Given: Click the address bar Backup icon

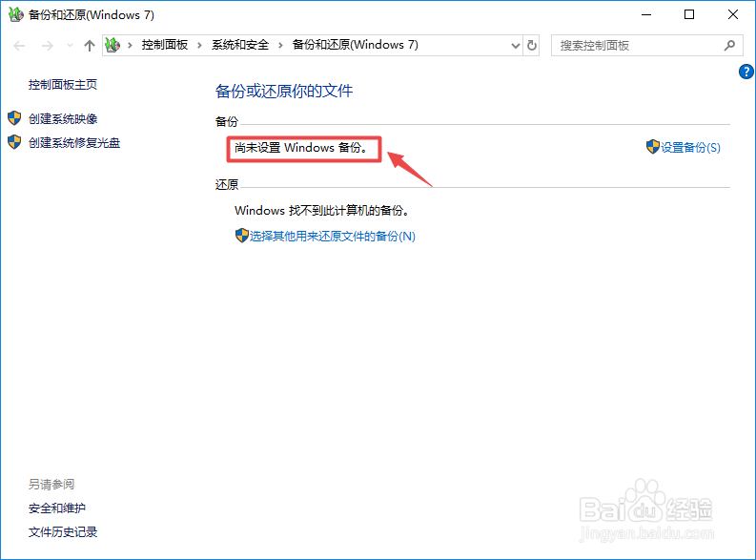Looking at the screenshot, I should pos(112,46).
